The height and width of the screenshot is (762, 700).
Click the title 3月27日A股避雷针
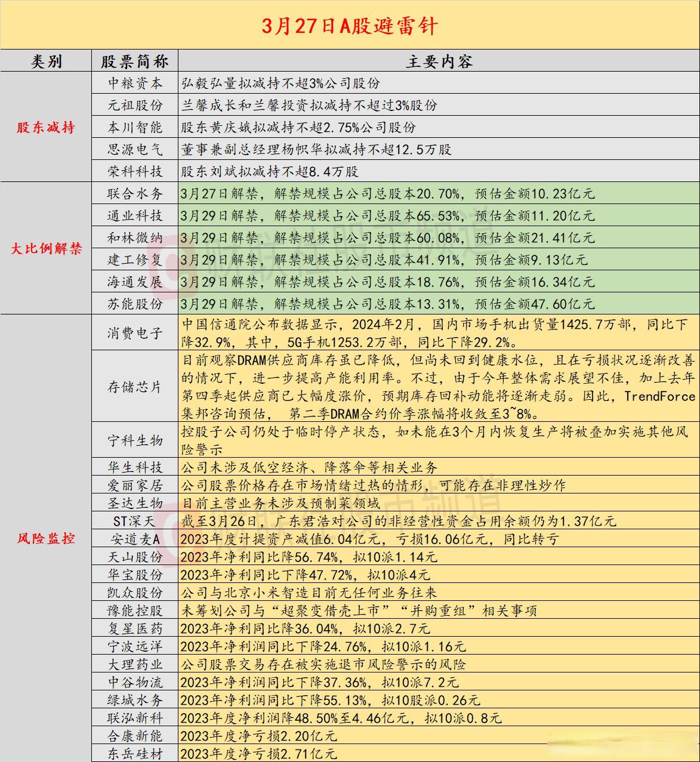[349, 26]
